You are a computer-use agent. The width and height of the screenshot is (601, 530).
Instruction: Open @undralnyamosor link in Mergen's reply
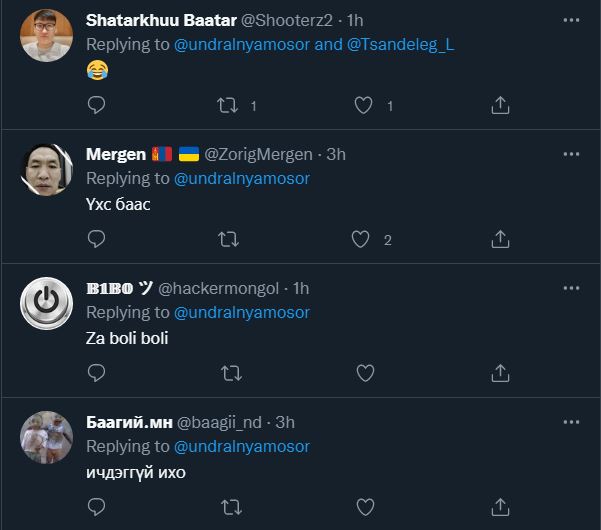(242, 178)
